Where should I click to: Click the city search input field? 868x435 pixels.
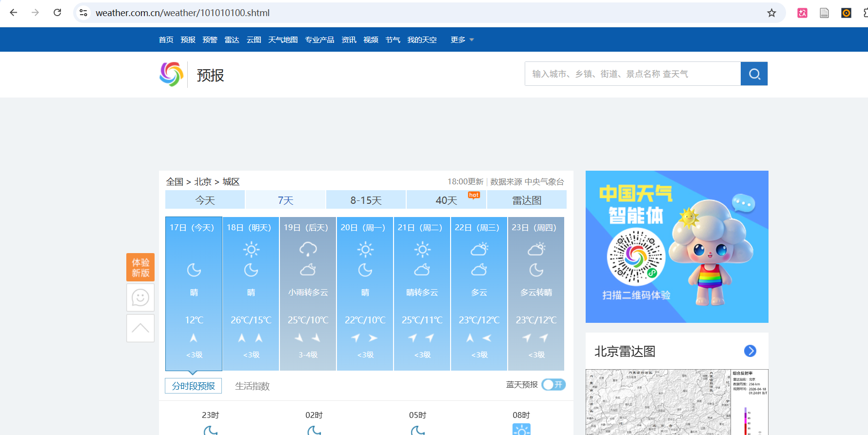point(632,74)
